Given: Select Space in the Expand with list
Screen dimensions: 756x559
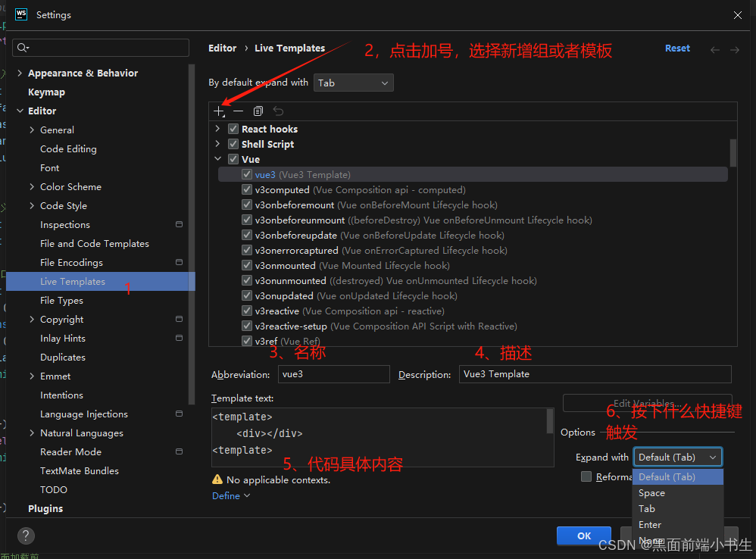Looking at the screenshot, I should [x=678, y=493].
